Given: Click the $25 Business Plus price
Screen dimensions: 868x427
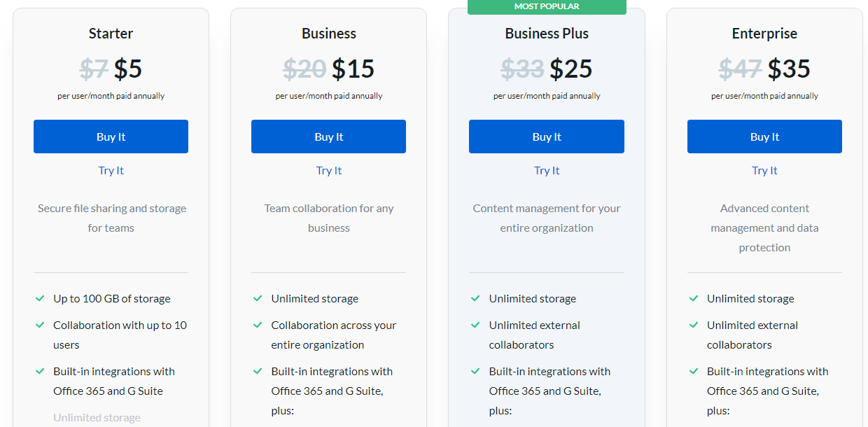Looking at the screenshot, I should [x=571, y=69].
